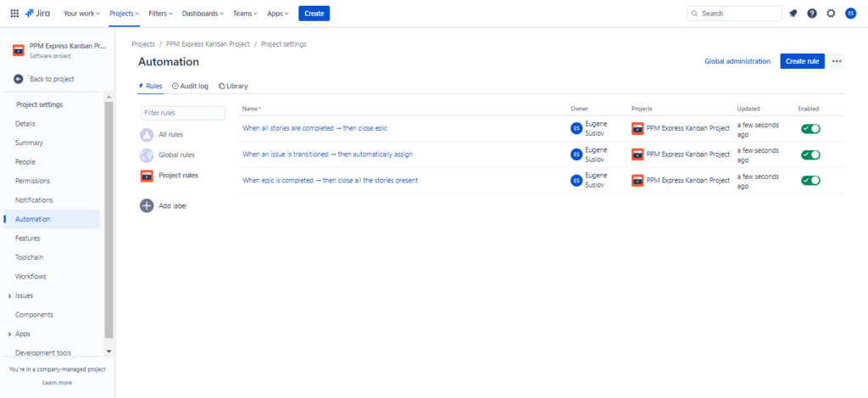The height and width of the screenshot is (398, 868).
Task: Open the Global administration link
Action: click(x=737, y=62)
